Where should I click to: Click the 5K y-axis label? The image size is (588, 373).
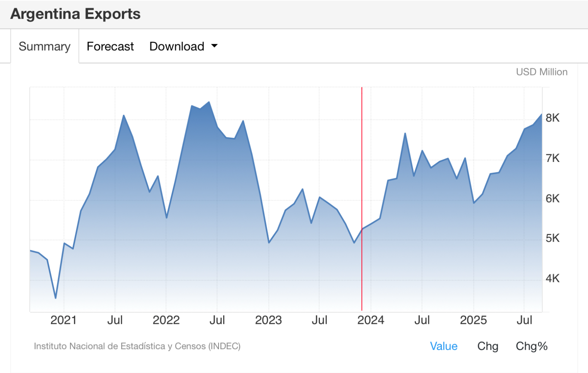[x=552, y=238]
